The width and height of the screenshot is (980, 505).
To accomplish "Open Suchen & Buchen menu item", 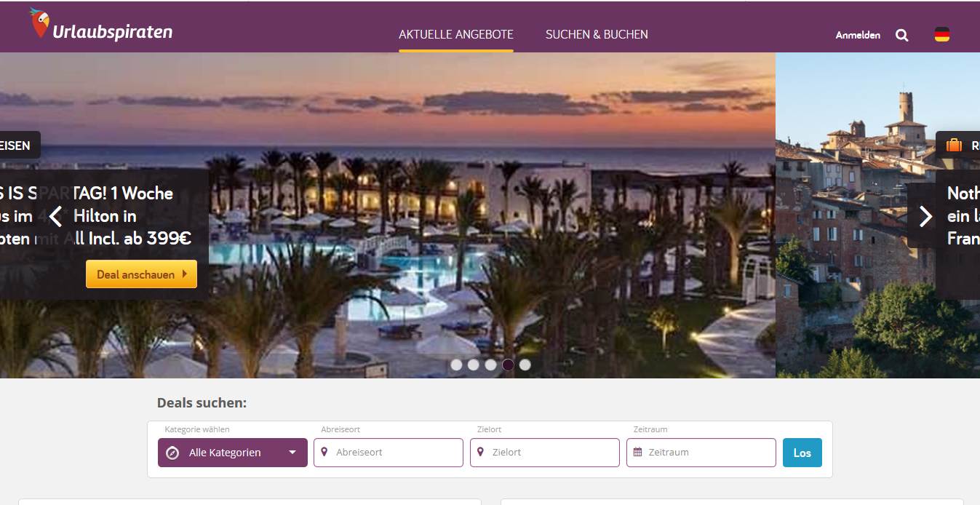I will click(597, 34).
